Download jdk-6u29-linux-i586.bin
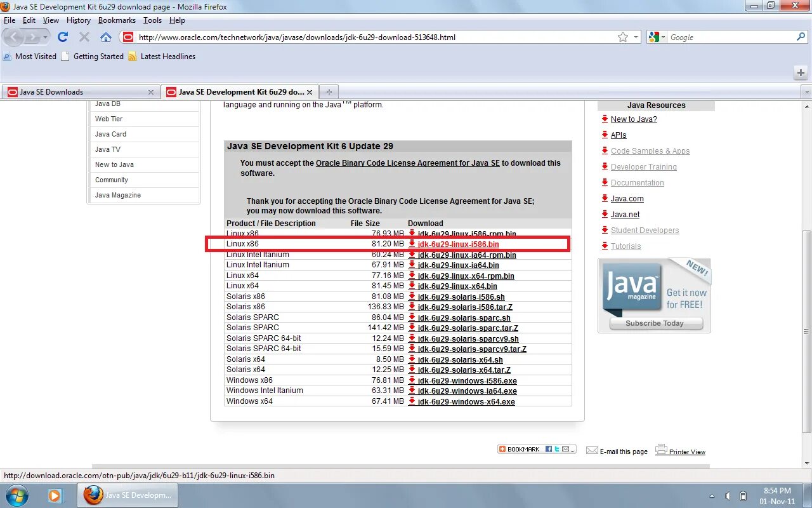 point(459,244)
